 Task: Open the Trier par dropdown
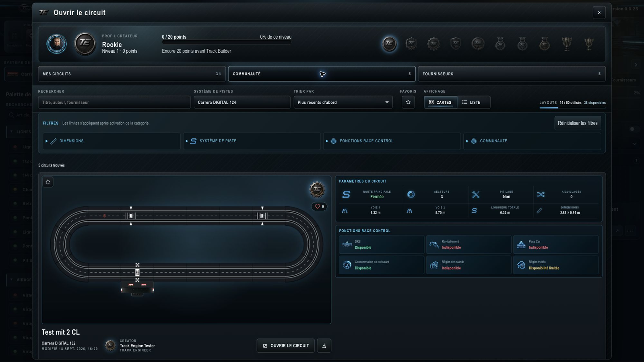[x=343, y=102]
